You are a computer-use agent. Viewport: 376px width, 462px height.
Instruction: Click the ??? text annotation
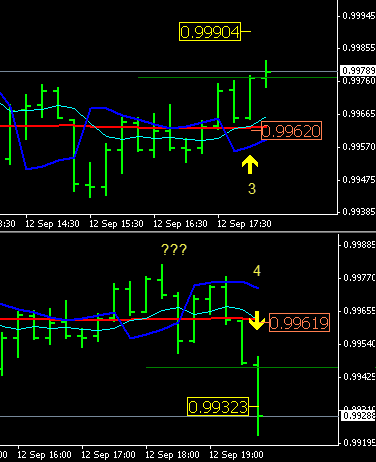pyautogui.click(x=174, y=249)
